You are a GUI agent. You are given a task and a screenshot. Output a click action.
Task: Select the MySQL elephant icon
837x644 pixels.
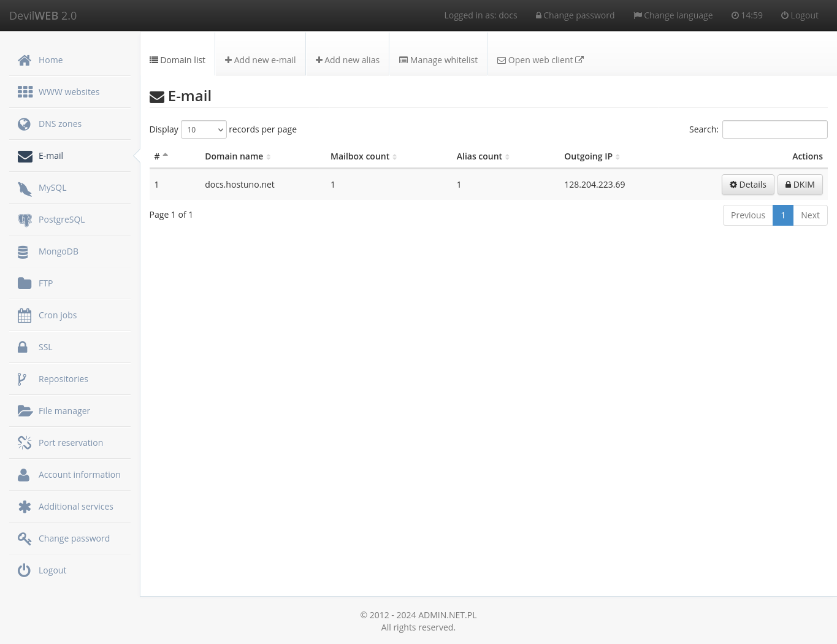click(25, 188)
